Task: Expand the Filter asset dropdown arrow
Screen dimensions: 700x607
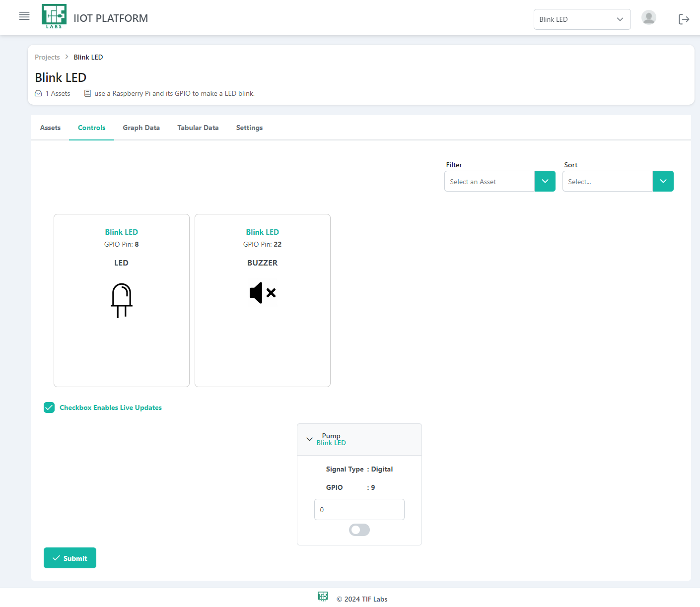Action: pyautogui.click(x=545, y=181)
